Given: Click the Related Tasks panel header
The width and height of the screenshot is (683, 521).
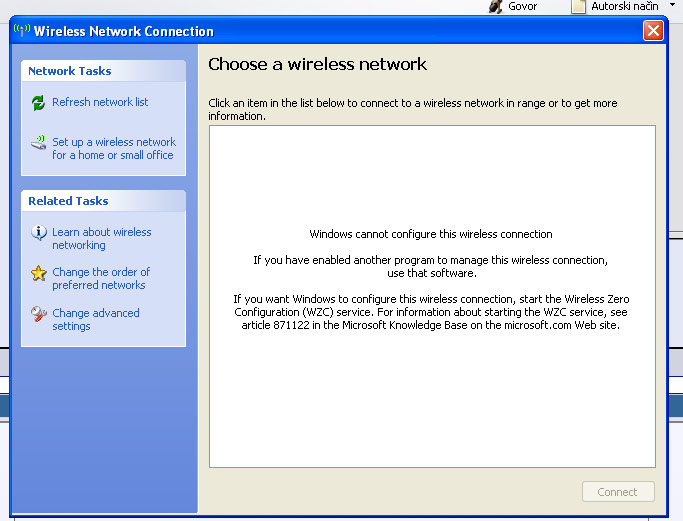Looking at the screenshot, I should [103, 201].
